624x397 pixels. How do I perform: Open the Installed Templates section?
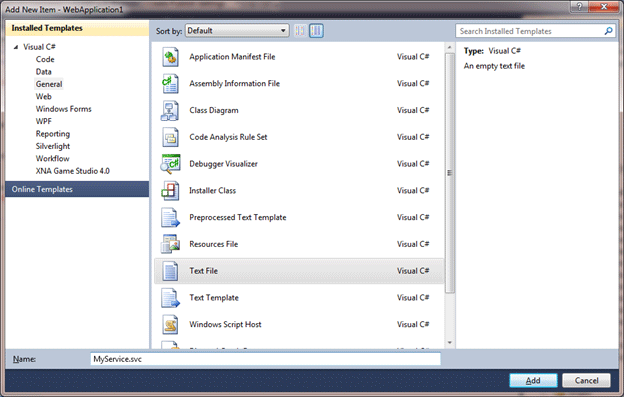tap(77, 28)
